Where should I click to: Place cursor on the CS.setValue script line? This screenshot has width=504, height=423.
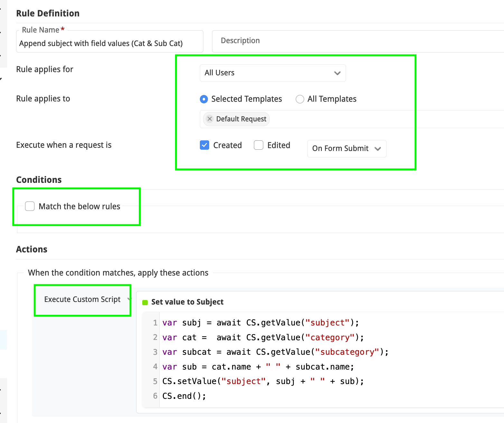tap(263, 381)
